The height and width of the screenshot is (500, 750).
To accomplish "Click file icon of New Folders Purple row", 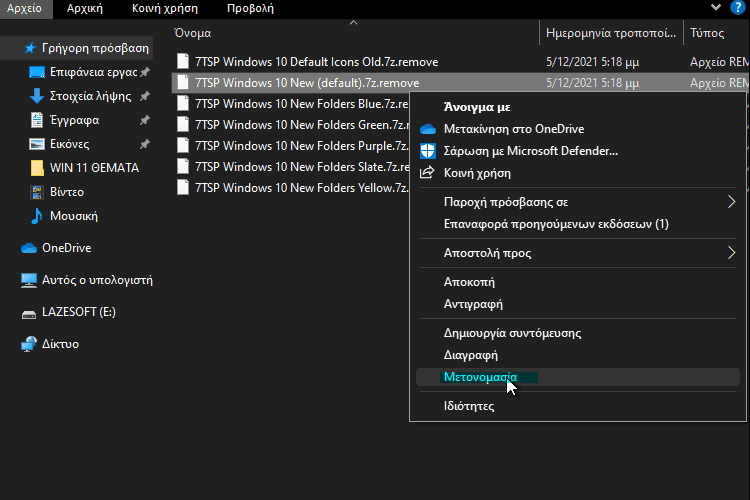I will click(x=183, y=145).
